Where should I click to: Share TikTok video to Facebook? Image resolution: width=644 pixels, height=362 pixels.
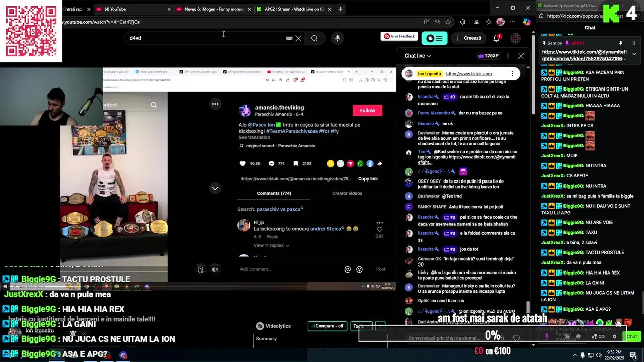coord(370,163)
